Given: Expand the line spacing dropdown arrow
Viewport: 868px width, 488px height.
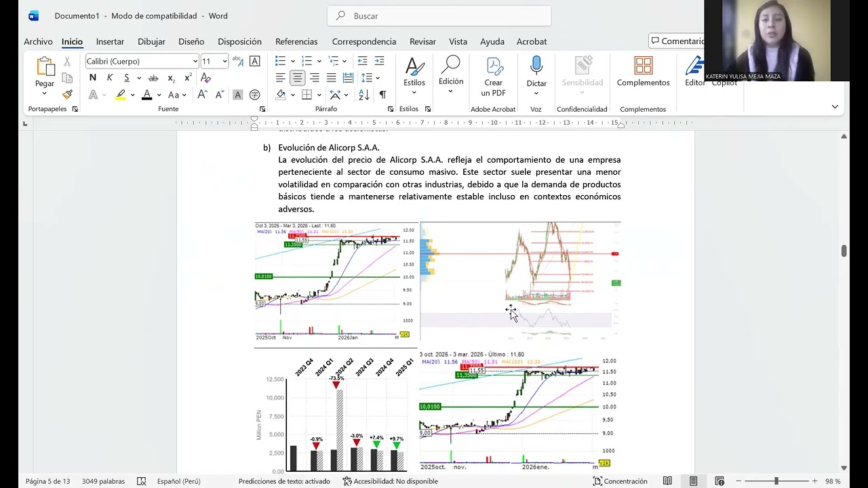Looking at the screenshot, I should pyautogui.click(x=377, y=78).
